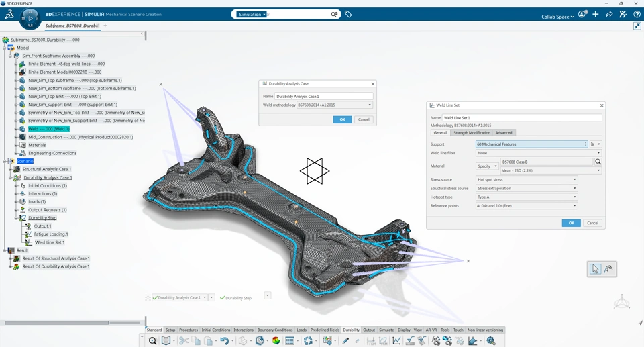Click the paste clipboard icon in bottom toolbar
The width and height of the screenshot is (644, 347).
208,340
